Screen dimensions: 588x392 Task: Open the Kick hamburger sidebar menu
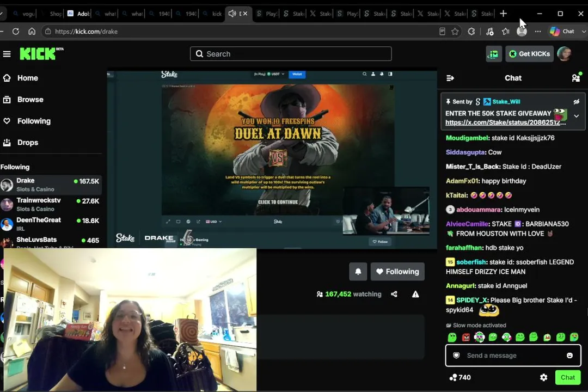click(x=7, y=54)
